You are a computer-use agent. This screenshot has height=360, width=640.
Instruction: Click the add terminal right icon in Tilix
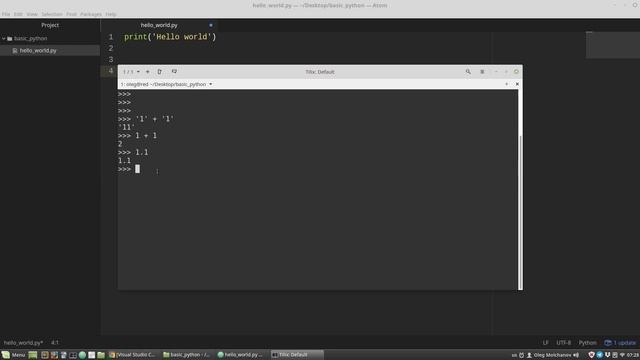[x=160, y=72]
